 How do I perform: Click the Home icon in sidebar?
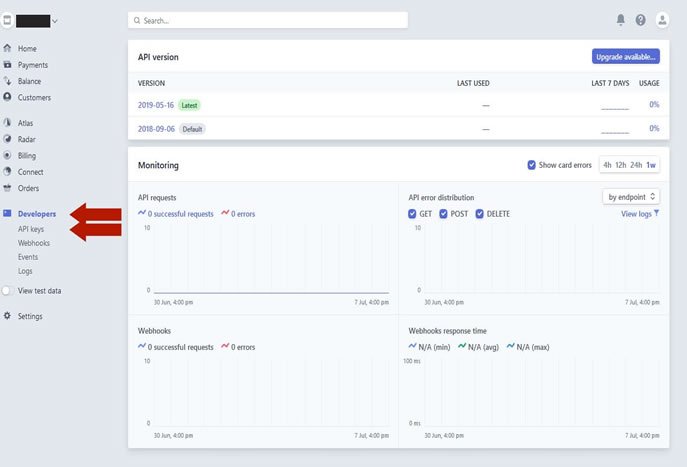click(8, 48)
